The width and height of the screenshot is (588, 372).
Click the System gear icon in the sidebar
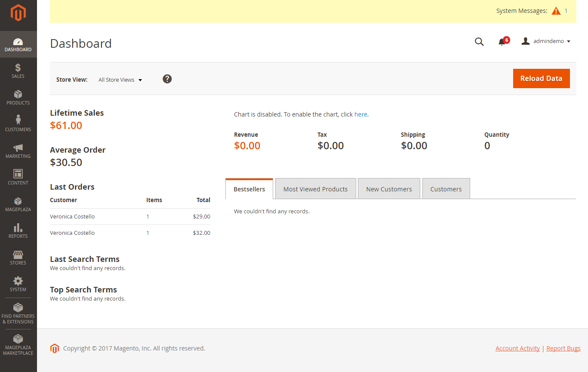coord(18,283)
